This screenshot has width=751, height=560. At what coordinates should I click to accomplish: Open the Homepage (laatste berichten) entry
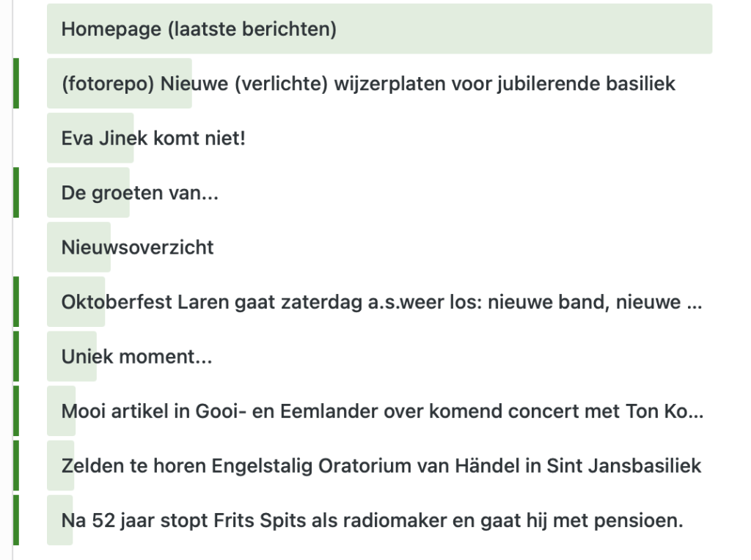pos(199,29)
